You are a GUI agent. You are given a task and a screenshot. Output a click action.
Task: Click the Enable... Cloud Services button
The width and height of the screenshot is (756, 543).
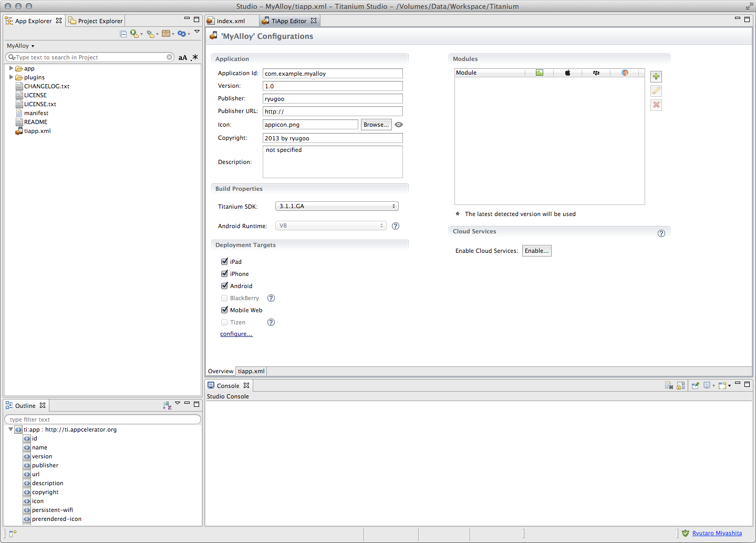coord(536,251)
